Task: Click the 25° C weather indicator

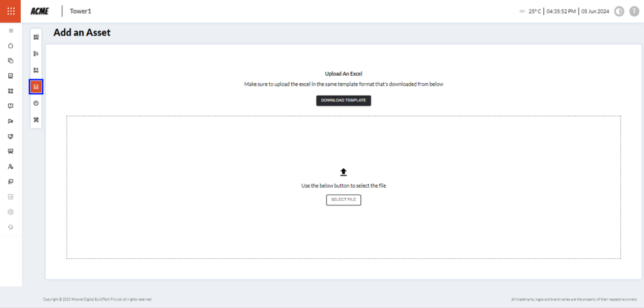Action: click(x=534, y=11)
